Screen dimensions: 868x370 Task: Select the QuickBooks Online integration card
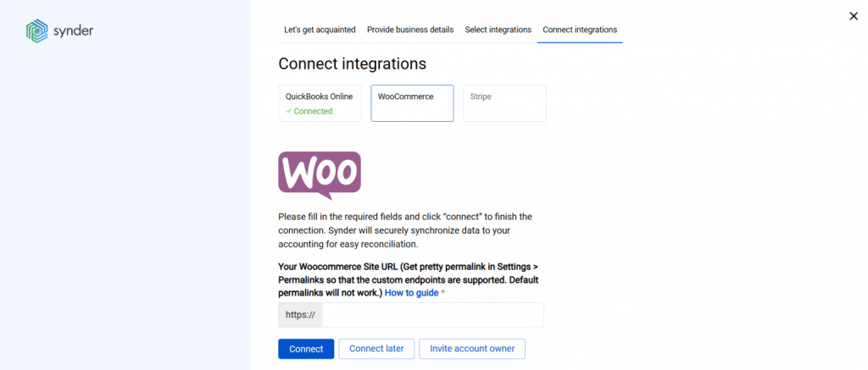[x=320, y=103]
